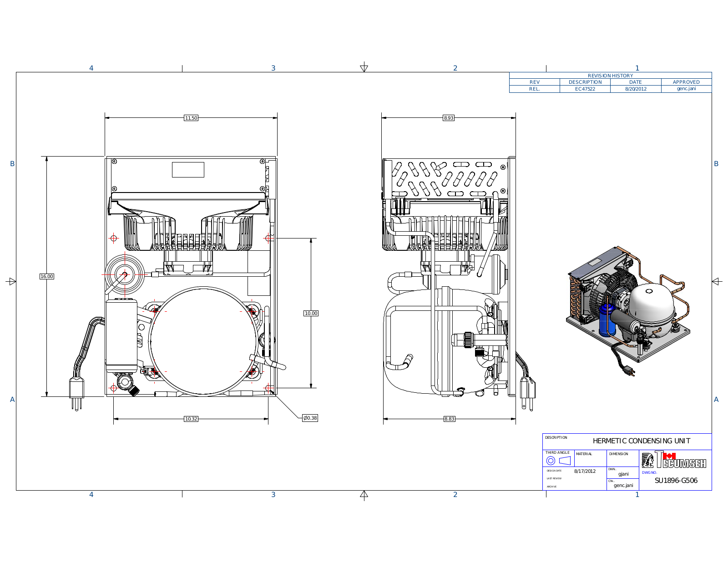Click the top-center sheet centering arrow
This screenshot has width=728, height=563.
[x=364, y=67]
